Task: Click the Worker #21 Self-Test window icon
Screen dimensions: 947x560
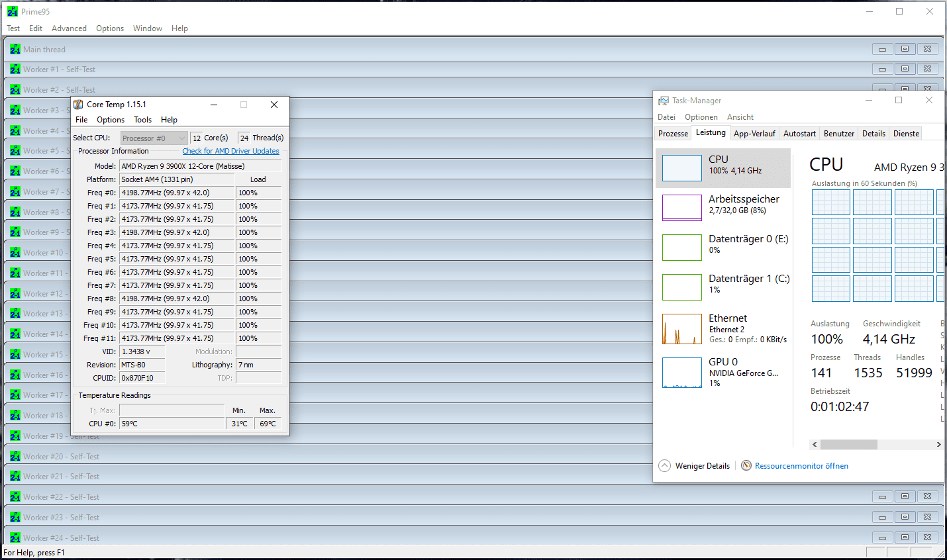Action: point(15,476)
